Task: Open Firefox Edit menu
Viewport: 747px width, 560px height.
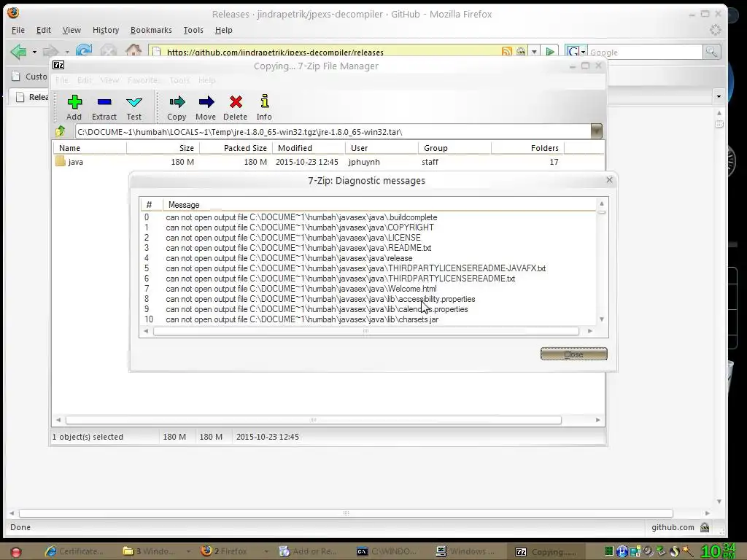Action: tap(43, 30)
